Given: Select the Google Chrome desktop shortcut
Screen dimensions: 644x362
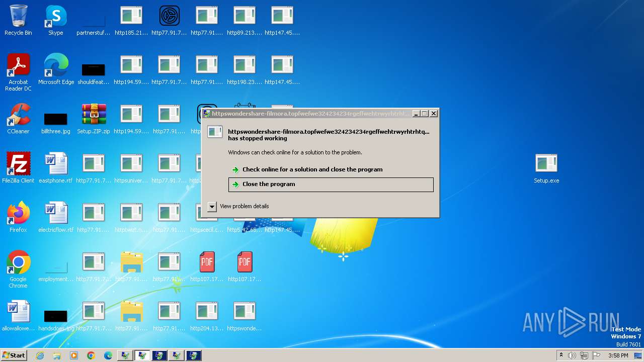Looking at the screenshot, I should coord(18,270).
